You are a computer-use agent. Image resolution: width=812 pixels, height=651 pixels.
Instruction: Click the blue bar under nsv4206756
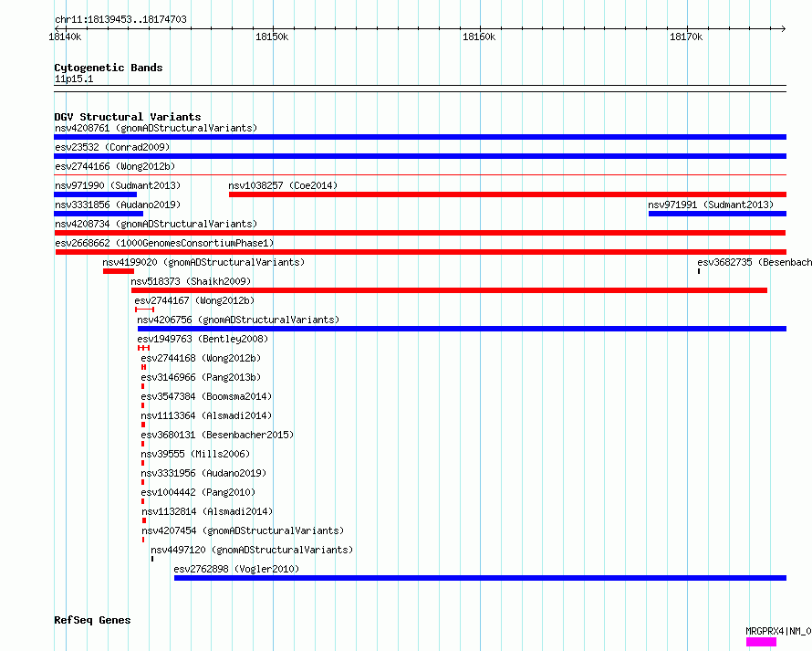[462, 329]
